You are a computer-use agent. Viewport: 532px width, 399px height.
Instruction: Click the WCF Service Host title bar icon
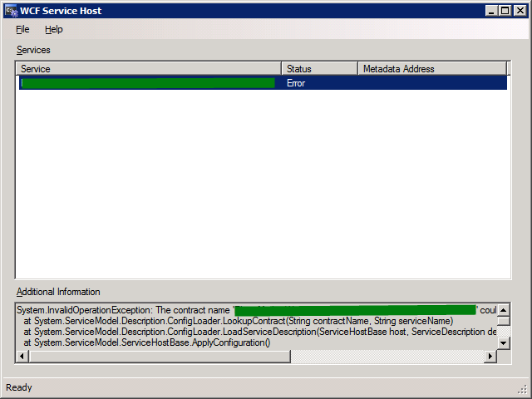(x=11, y=11)
